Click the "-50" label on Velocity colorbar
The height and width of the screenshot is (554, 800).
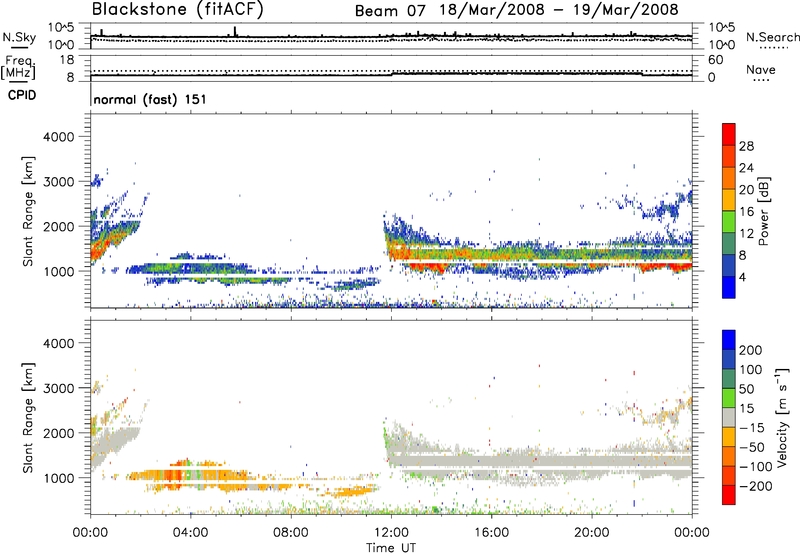[x=751, y=447]
